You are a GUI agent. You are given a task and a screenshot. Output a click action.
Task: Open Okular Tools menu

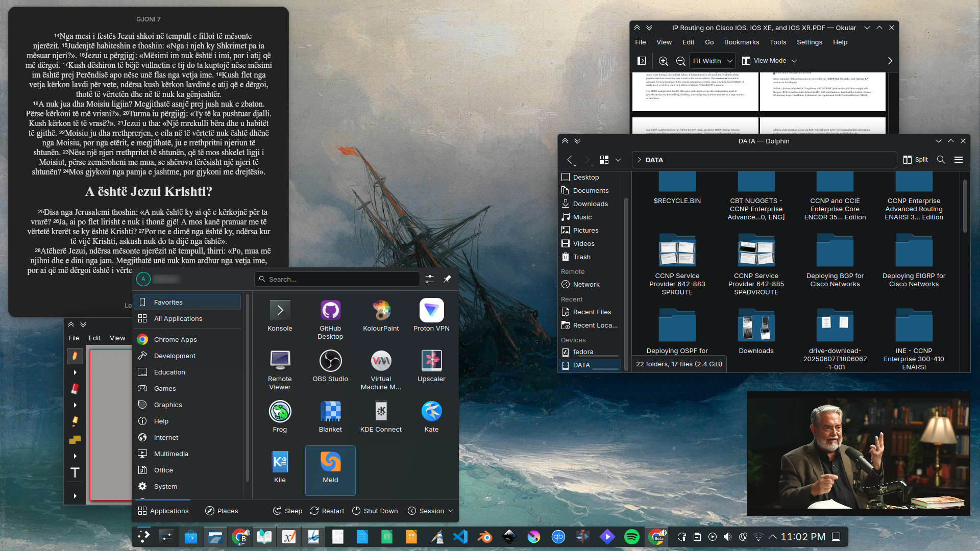tap(778, 42)
